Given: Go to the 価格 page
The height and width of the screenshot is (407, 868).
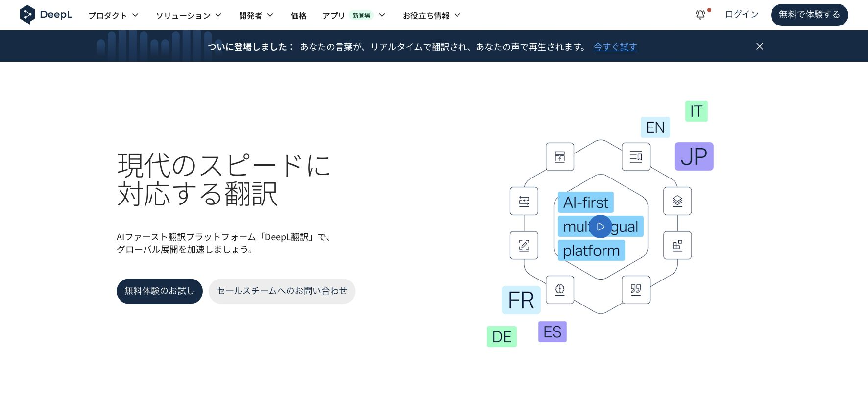Looking at the screenshot, I should point(298,15).
